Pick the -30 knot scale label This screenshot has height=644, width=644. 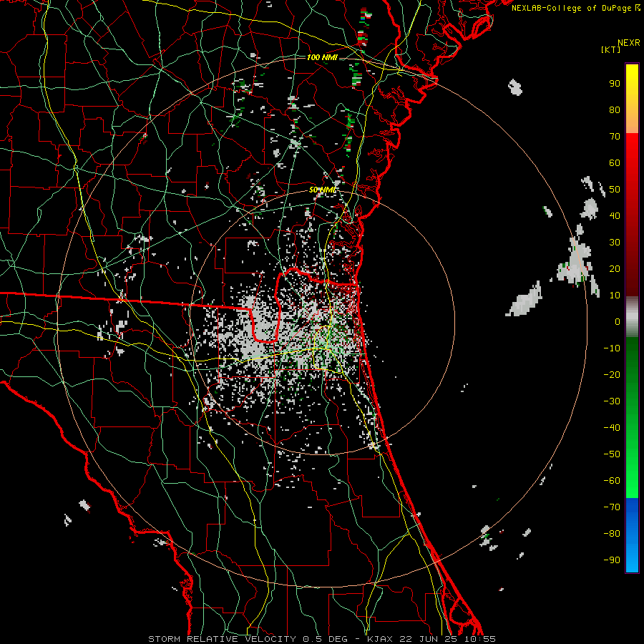(612, 401)
